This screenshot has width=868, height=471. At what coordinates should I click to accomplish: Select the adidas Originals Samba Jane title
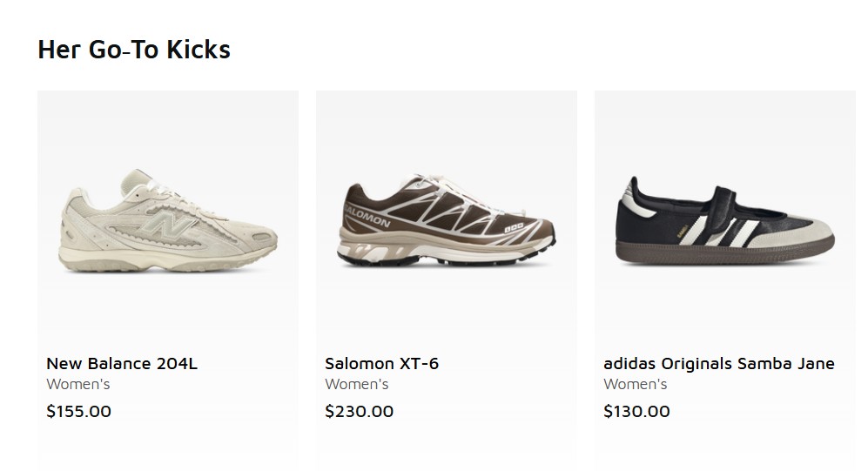click(x=718, y=363)
